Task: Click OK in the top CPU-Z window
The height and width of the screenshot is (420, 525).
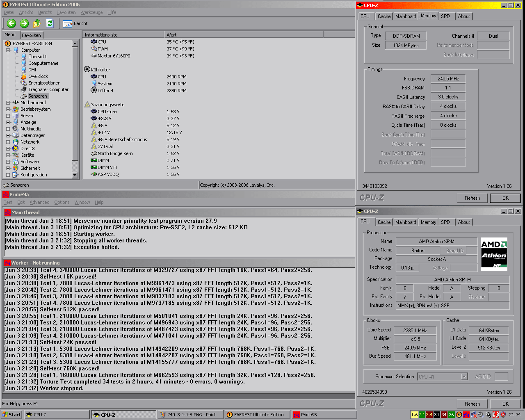Action: (x=505, y=198)
